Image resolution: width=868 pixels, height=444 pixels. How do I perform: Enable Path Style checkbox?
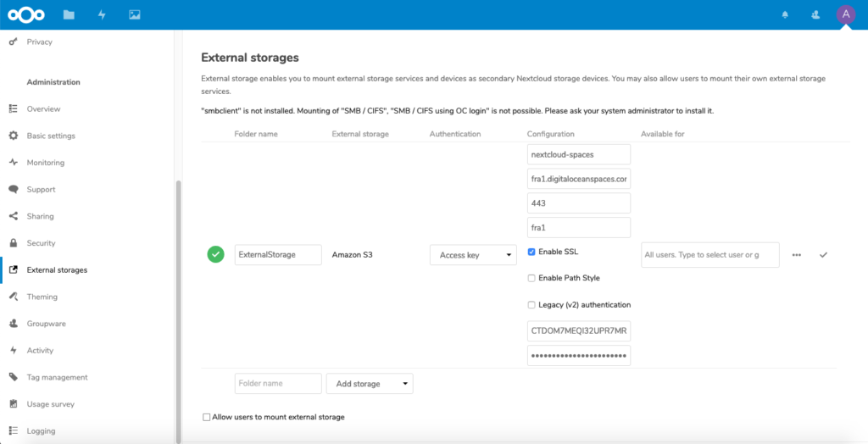[x=531, y=279]
